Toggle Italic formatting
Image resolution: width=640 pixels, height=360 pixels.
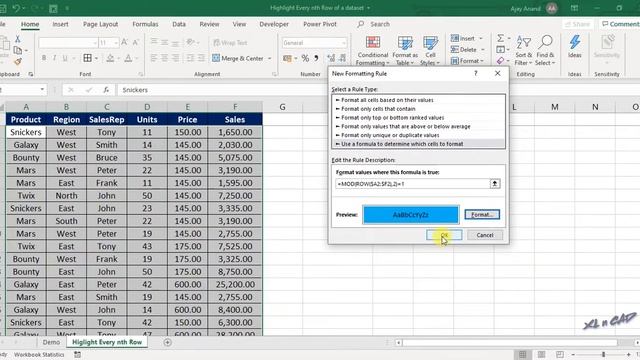click(x=54, y=58)
